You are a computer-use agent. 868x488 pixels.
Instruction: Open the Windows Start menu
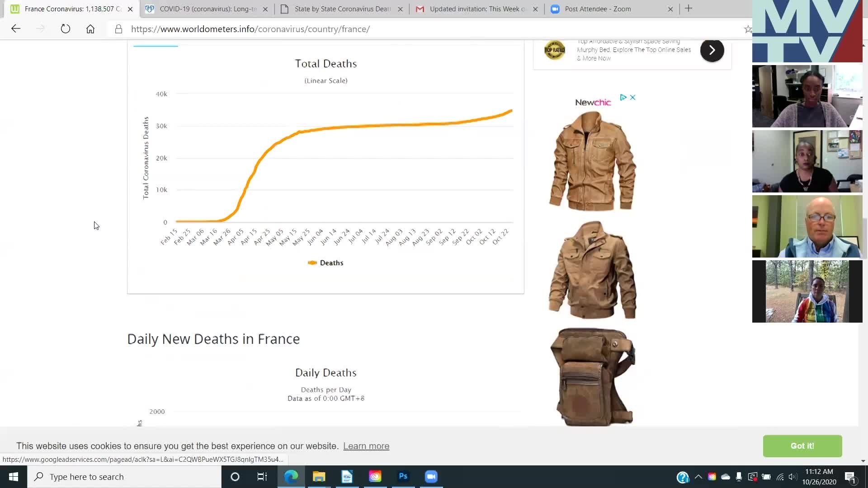coord(14,477)
